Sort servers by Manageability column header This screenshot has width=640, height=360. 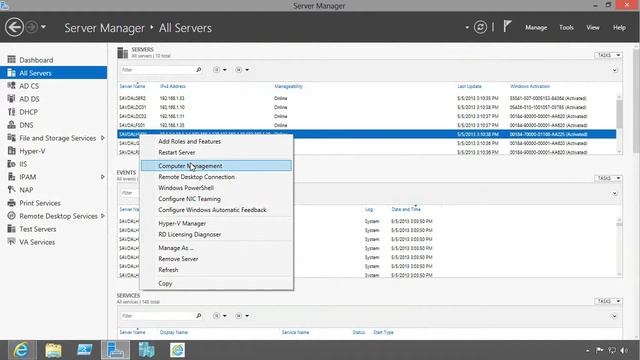pyautogui.click(x=289, y=87)
